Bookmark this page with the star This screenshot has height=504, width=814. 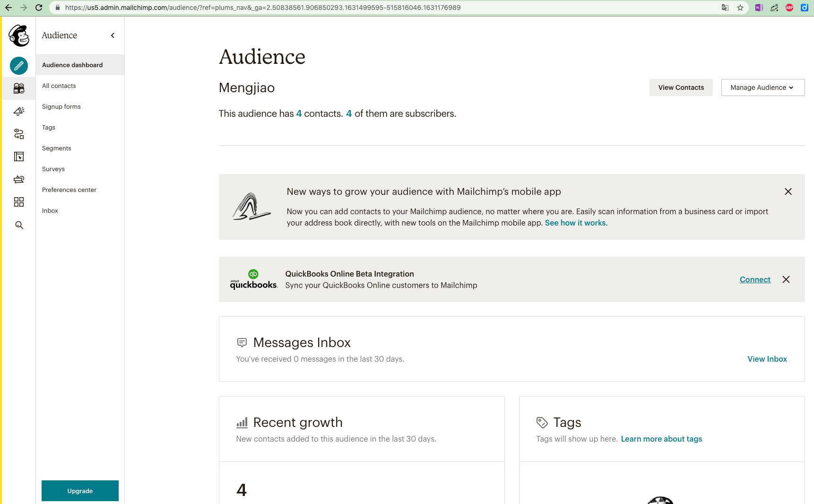[740, 8]
